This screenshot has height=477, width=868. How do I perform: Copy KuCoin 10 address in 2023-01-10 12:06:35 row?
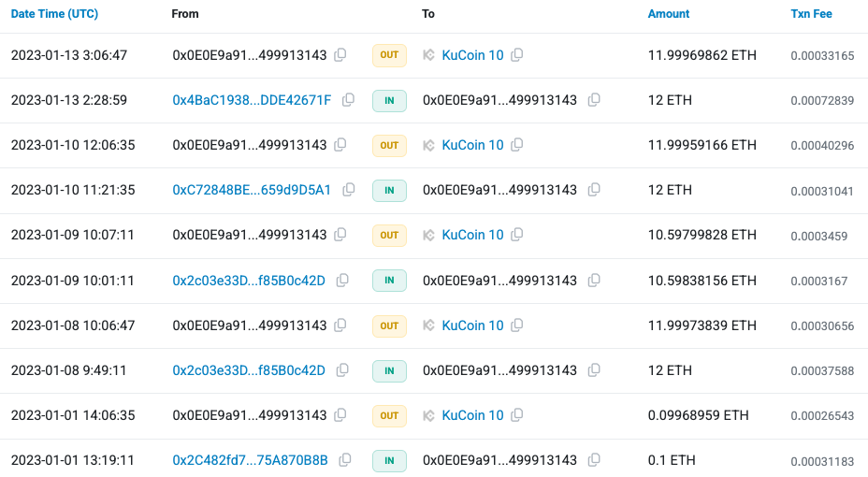point(517,145)
